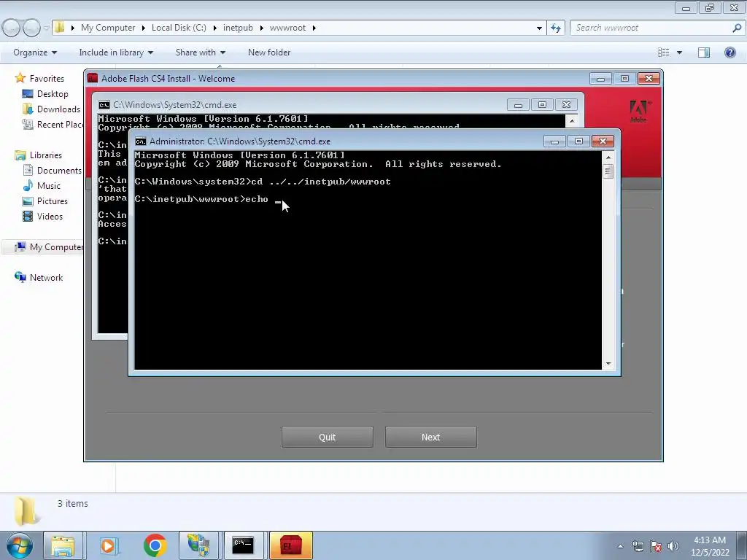747x560 pixels.
Task: Maximize the background cmd.exe window
Action: point(542,105)
